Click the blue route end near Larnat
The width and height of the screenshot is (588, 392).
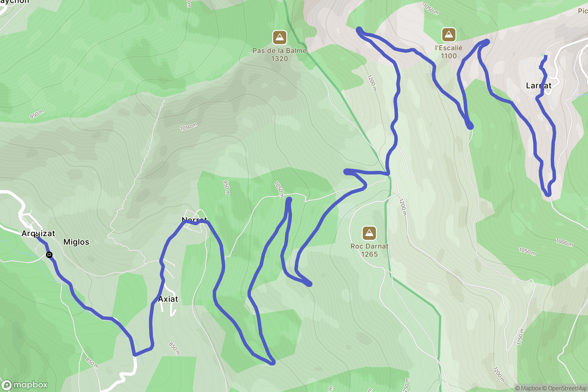pyautogui.click(x=545, y=57)
